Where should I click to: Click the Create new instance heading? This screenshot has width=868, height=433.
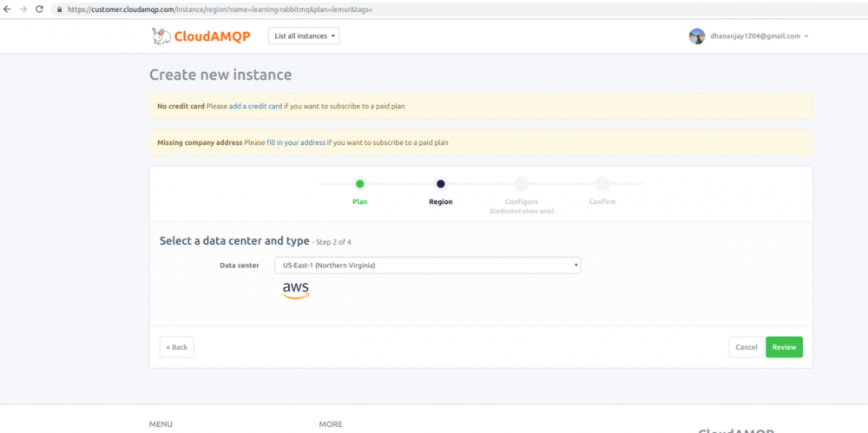tap(220, 75)
